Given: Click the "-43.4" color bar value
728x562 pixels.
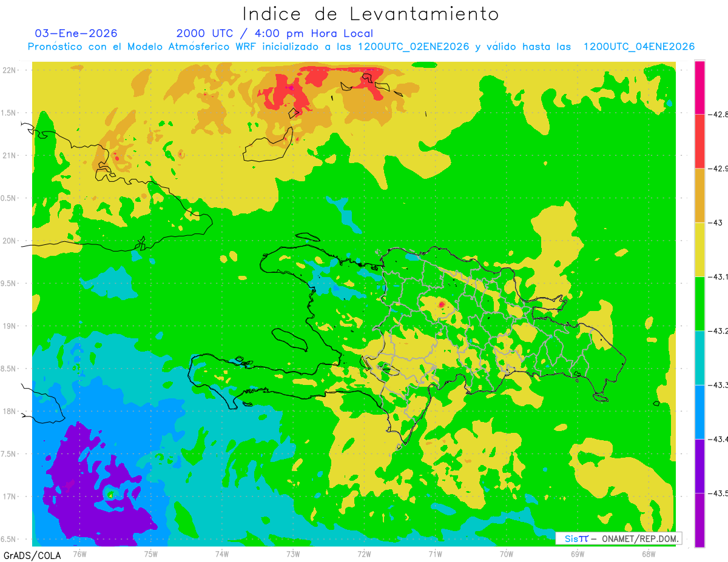Looking at the screenshot, I should pos(718,439).
